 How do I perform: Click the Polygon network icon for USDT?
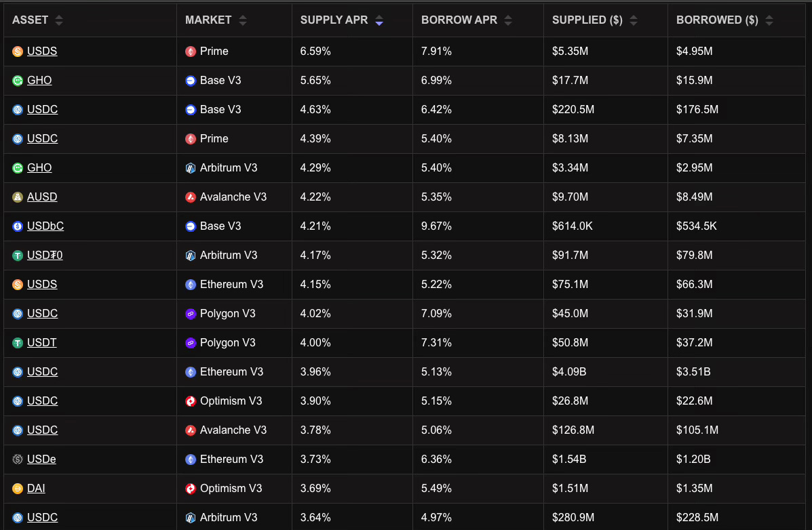coord(190,342)
